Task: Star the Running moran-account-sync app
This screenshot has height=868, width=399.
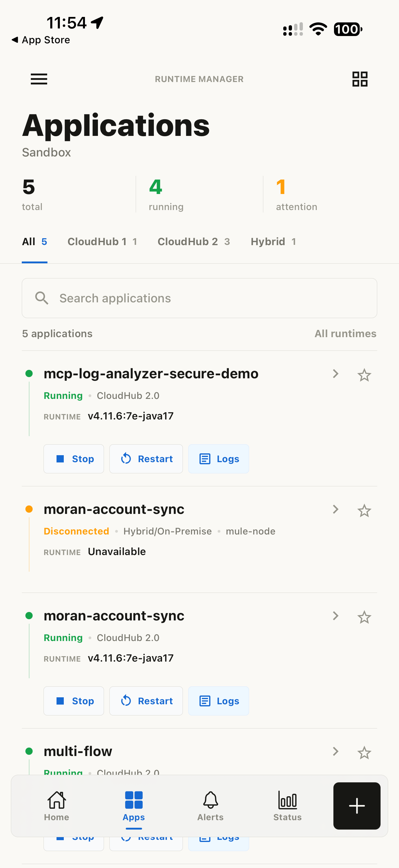Action: pos(364,617)
